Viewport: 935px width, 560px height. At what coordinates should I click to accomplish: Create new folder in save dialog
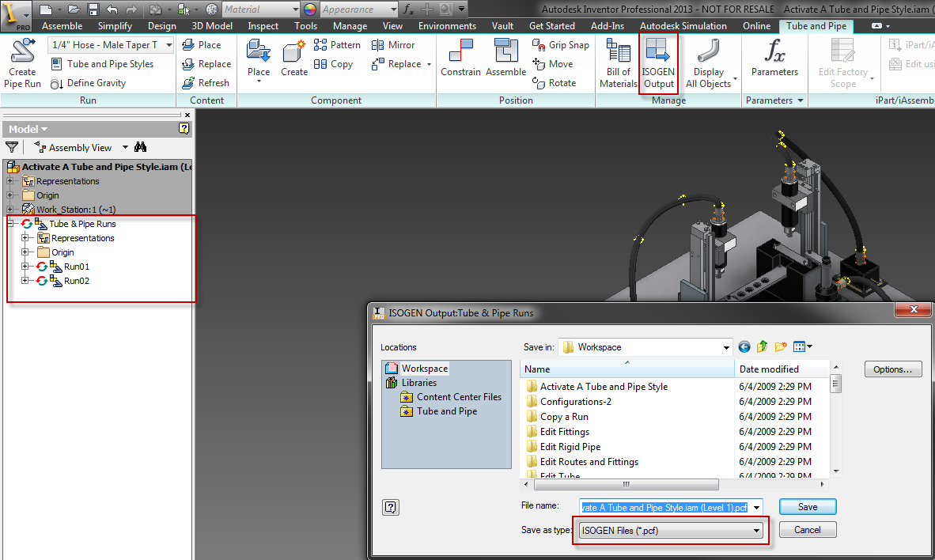point(781,346)
